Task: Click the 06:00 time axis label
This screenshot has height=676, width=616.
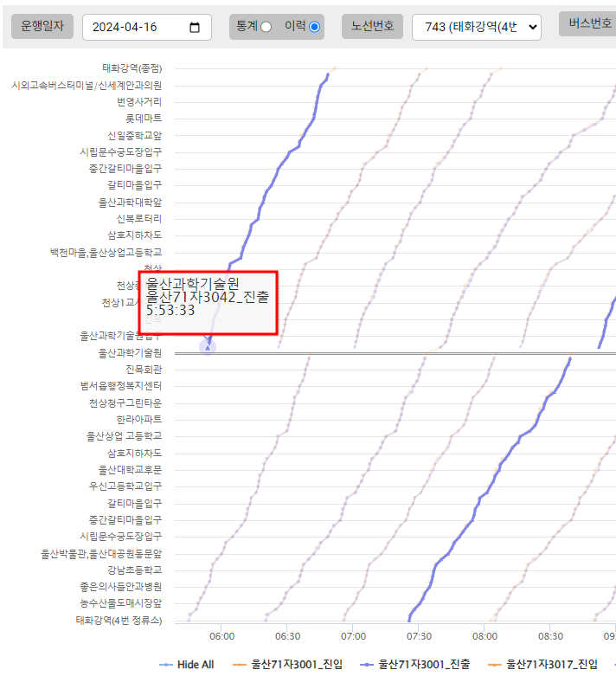Action: 221,635
